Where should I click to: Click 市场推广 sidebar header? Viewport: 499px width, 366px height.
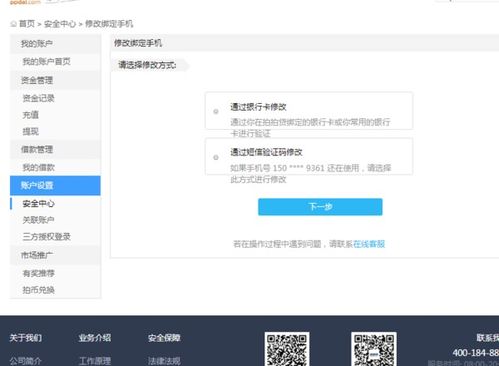[x=55, y=255]
